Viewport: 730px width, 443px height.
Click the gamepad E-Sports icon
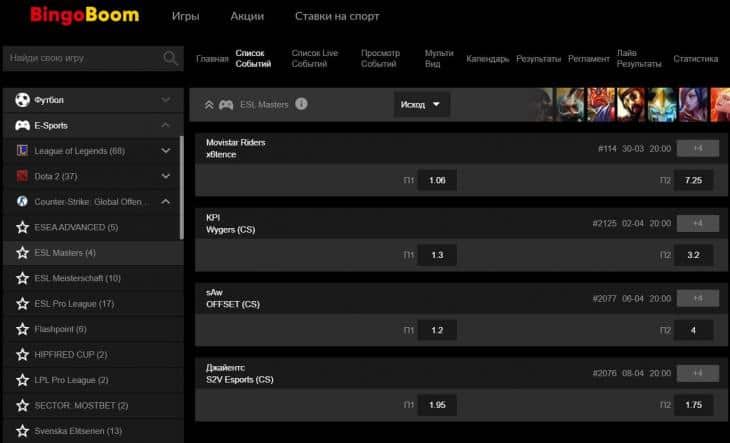22,126
